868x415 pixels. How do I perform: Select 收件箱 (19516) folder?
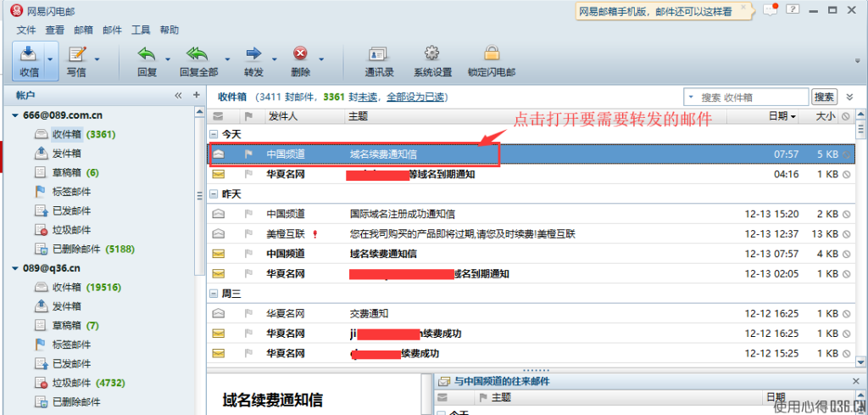[x=77, y=287]
